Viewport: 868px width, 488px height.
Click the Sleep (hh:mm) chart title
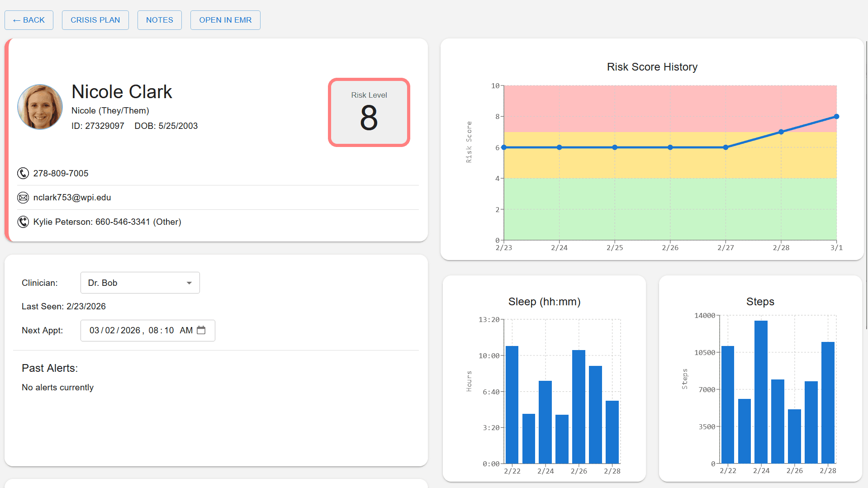point(545,302)
